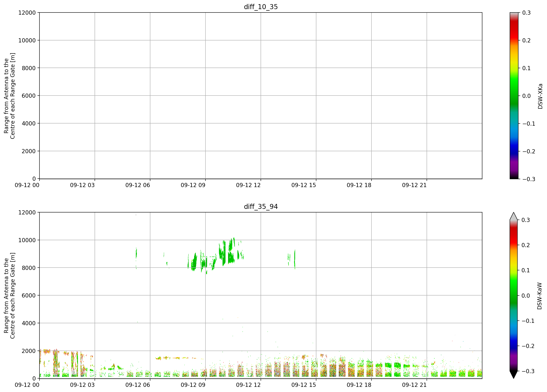Select the '4000' y tick of diff_10_35
This screenshot has height=392, width=547.
(x=29, y=123)
